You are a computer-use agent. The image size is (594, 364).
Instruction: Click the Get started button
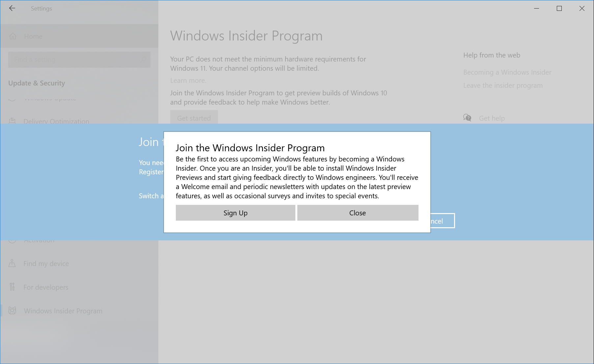coord(194,117)
